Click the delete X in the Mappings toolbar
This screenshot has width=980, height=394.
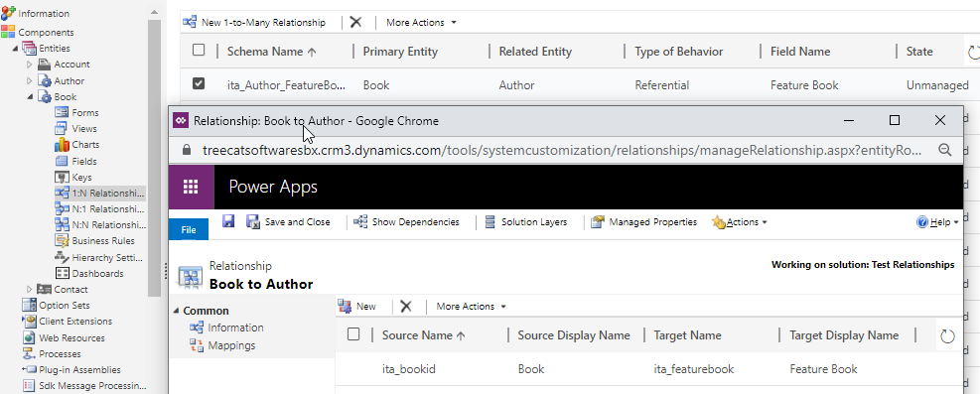(406, 306)
